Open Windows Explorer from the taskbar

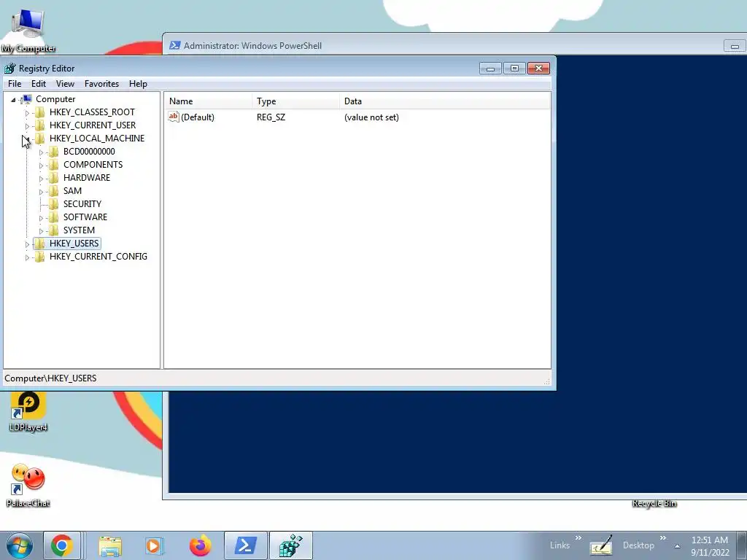[x=110, y=545]
